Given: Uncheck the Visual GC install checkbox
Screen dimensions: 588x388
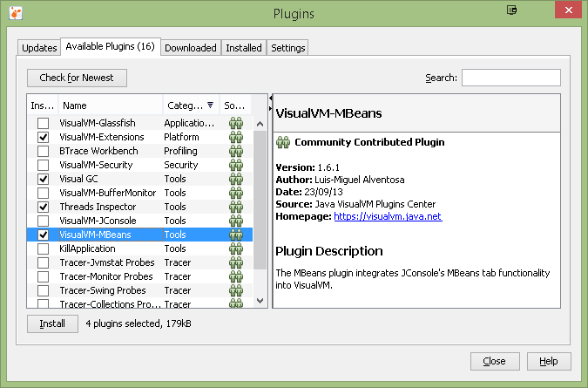Looking at the screenshot, I should pyautogui.click(x=44, y=179).
